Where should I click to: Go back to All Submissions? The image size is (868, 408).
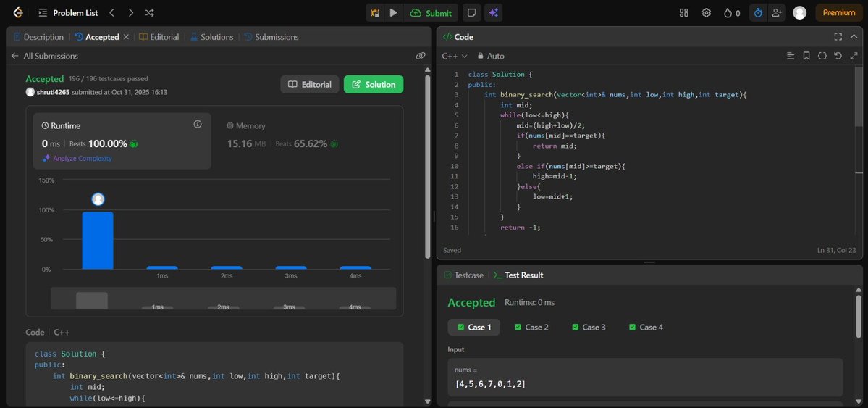[44, 56]
